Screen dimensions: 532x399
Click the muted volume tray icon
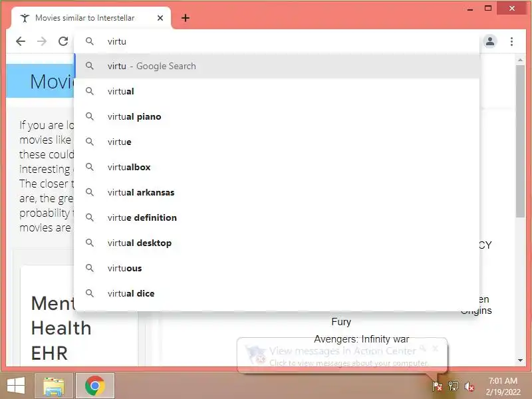(x=469, y=386)
